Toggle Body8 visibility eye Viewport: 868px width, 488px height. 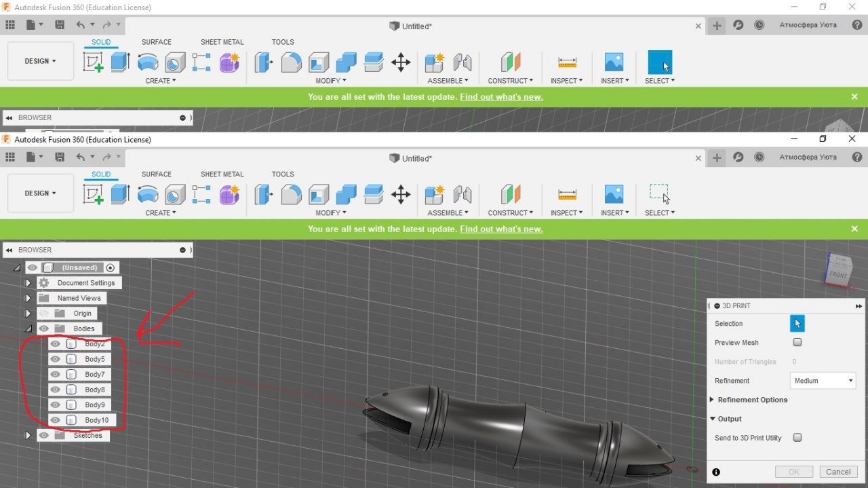pos(56,390)
